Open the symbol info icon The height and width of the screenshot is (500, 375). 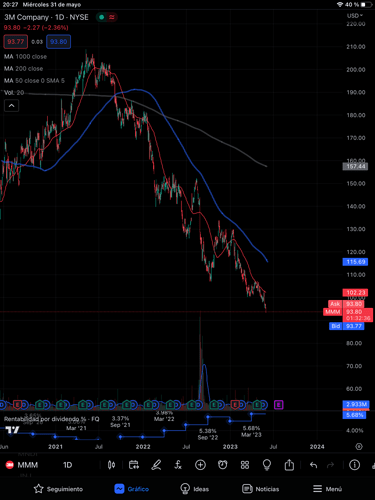(x=354, y=465)
